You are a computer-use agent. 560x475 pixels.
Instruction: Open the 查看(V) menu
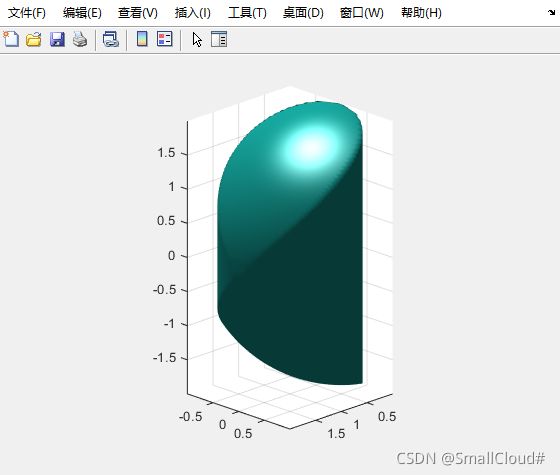138,13
